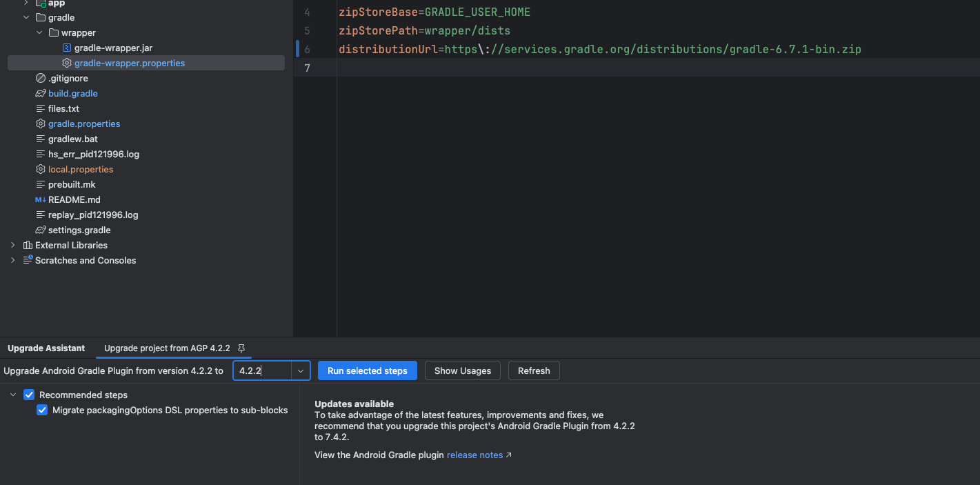The image size is (980, 485).
Task: Click zipStorePath=wrapper/dists line
Action: click(x=424, y=31)
